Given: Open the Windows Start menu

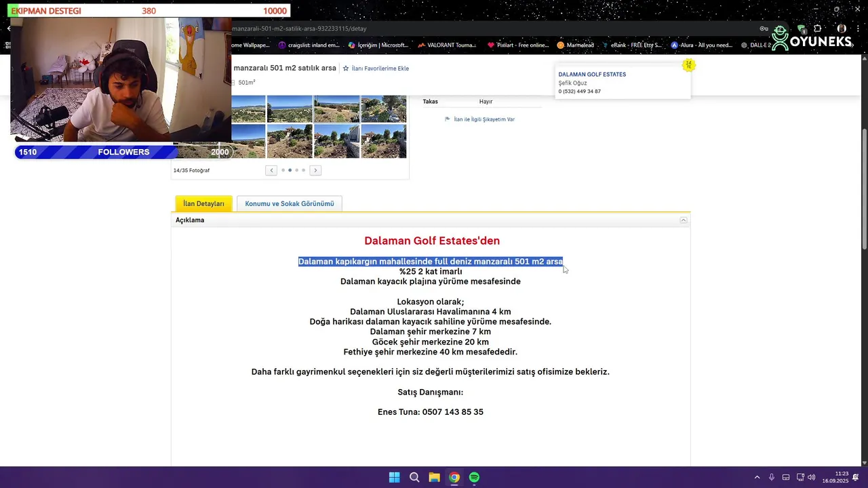Looking at the screenshot, I should click(x=394, y=477).
